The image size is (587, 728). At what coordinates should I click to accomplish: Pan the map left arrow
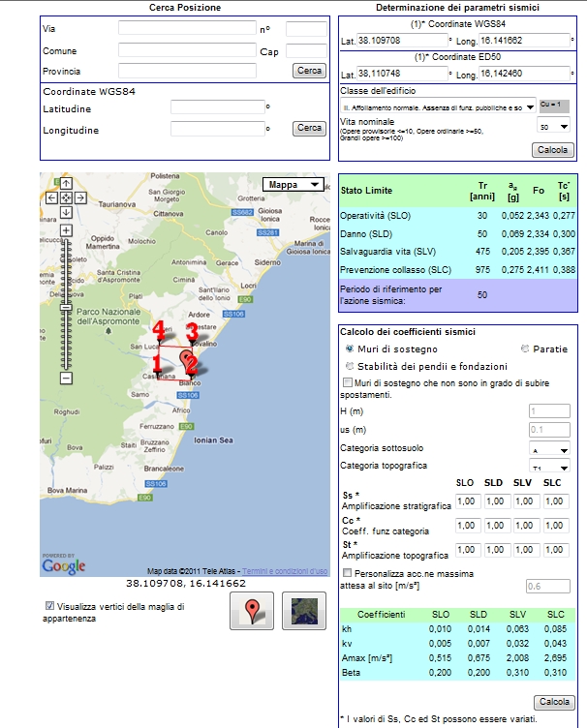[51, 198]
